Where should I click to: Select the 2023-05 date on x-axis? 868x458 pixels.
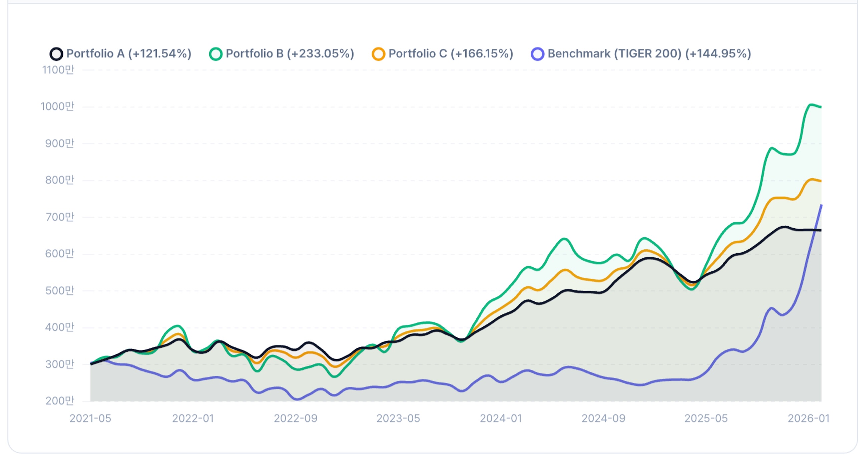click(x=398, y=418)
